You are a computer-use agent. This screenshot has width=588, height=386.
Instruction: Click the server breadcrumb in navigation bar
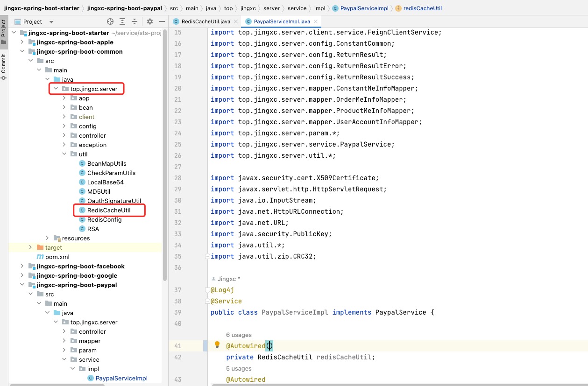pyautogui.click(x=271, y=8)
